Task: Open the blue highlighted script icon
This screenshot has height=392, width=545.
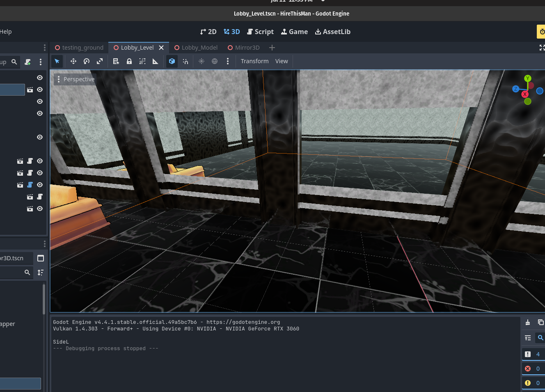Action: pos(30,185)
